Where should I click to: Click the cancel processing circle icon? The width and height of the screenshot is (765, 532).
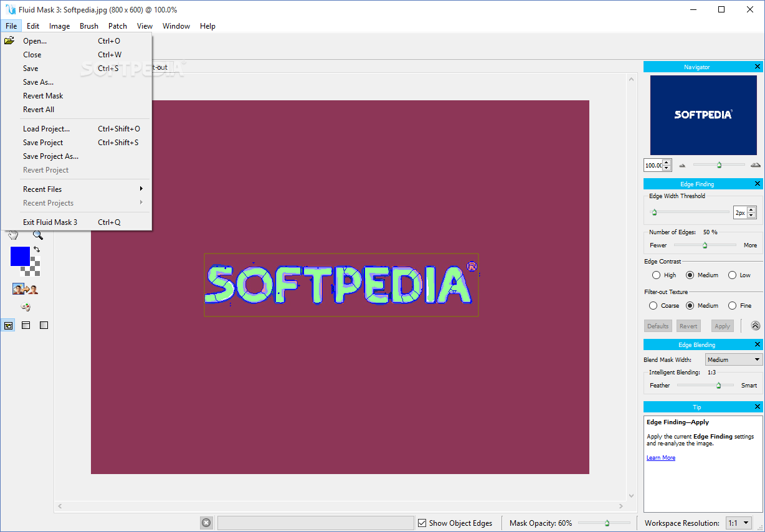[206, 523]
